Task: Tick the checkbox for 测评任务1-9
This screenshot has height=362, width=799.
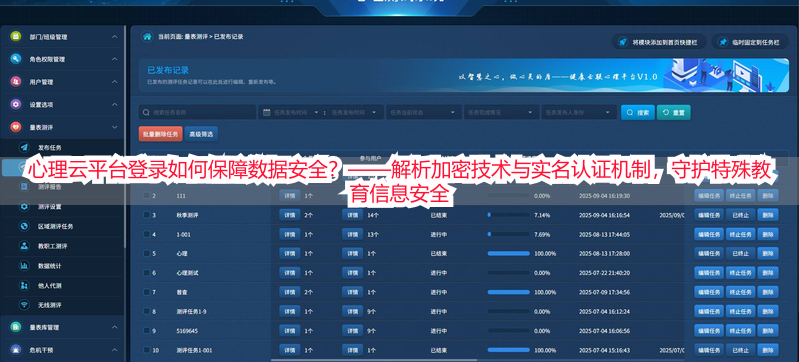Action: click(147, 311)
